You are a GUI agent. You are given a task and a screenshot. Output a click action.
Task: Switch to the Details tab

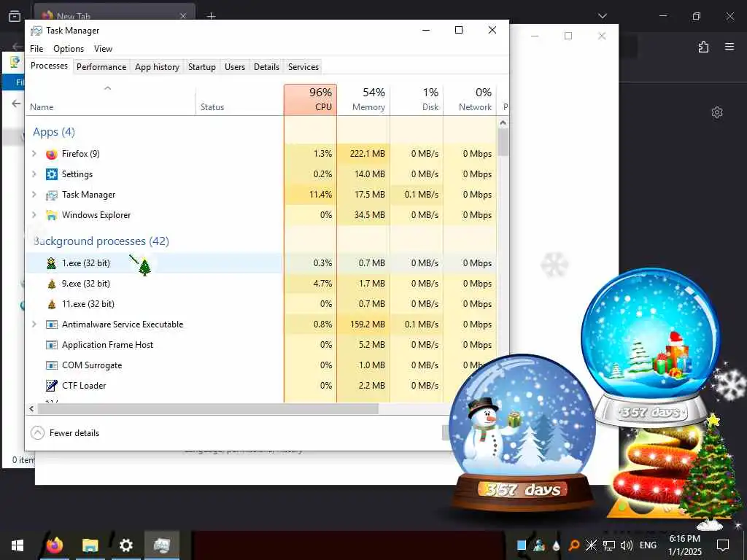266,66
